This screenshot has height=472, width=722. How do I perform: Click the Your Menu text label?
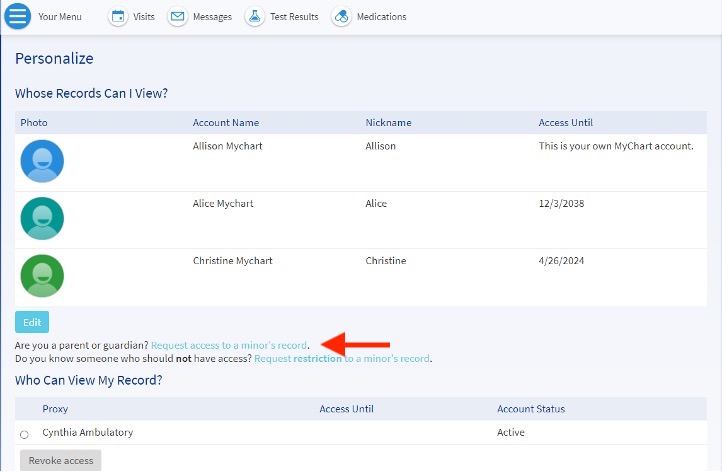click(62, 17)
